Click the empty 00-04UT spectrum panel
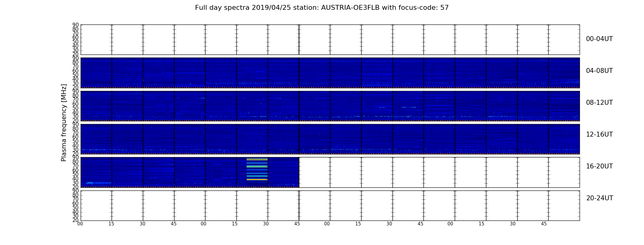 (x=330, y=40)
